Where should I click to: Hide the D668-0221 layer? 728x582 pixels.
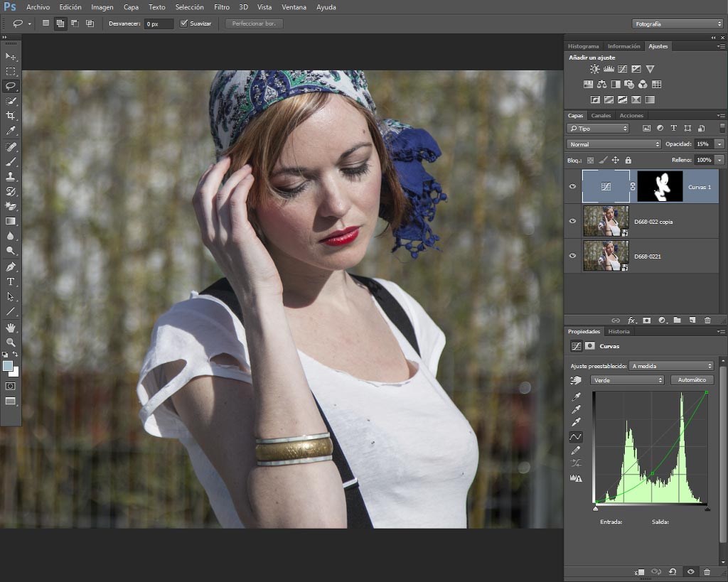pyautogui.click(x=572, y=256)
